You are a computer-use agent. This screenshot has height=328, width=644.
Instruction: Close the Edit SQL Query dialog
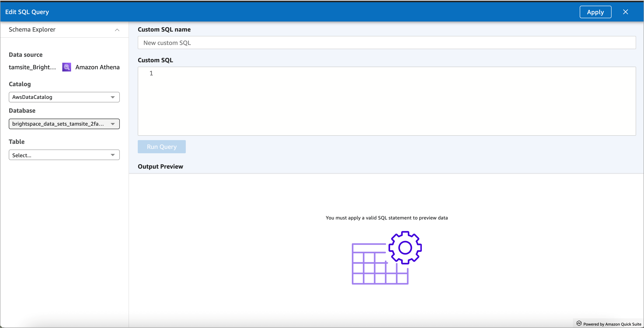pyautogui.click(x=626, y=12)
